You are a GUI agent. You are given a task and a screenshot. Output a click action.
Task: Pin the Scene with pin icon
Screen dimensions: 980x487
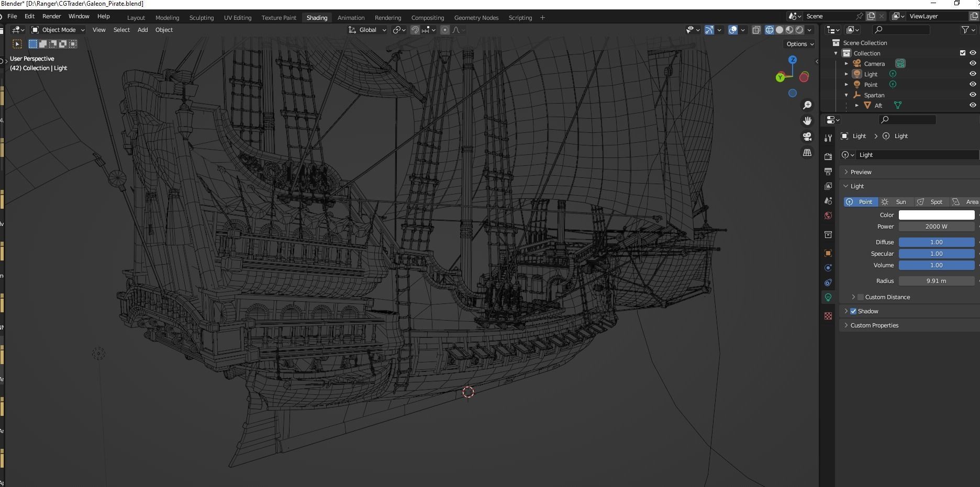click(x=859, y=16)
